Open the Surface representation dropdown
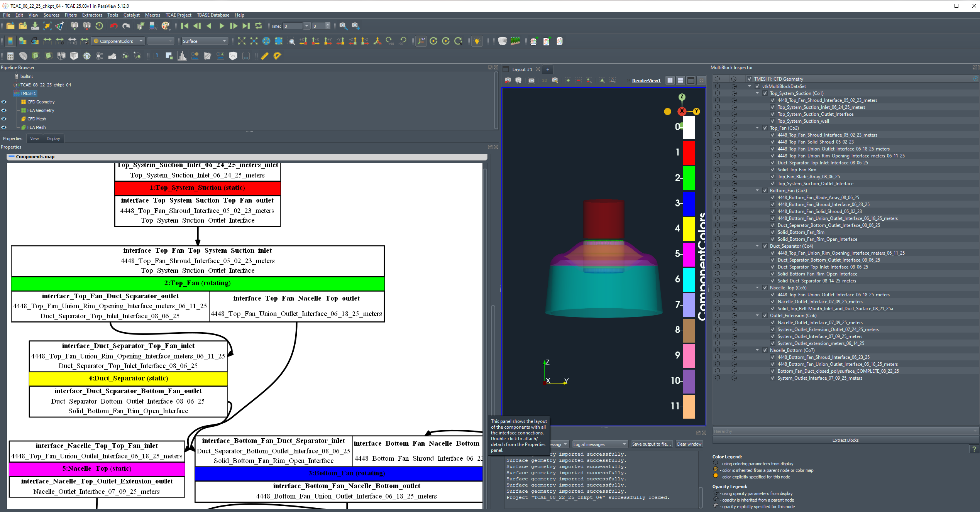Viewport: 980px width, 512px height. click(204, 41)
